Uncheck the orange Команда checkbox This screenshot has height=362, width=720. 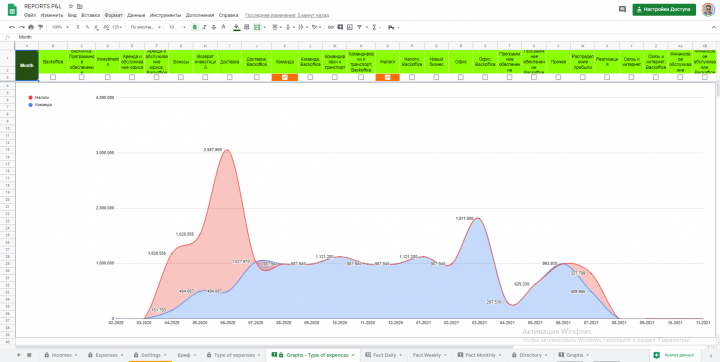(x=285, y=78)
